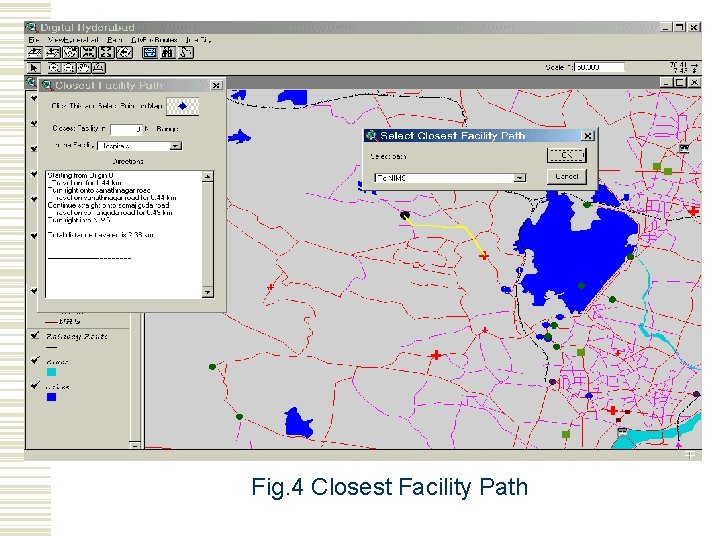The image size is (720, 540).
Task: Click the black Railway Routes line symbol
Action: [52, 347]
